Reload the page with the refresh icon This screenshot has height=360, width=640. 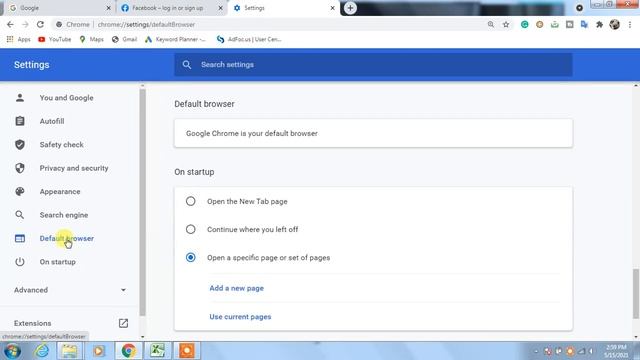40,24
